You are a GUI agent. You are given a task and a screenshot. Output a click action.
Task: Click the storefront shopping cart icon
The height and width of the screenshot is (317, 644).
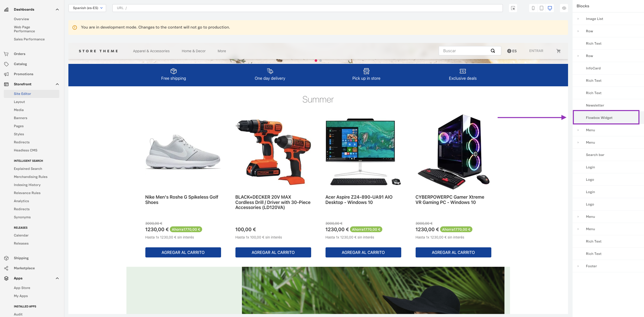558,51
